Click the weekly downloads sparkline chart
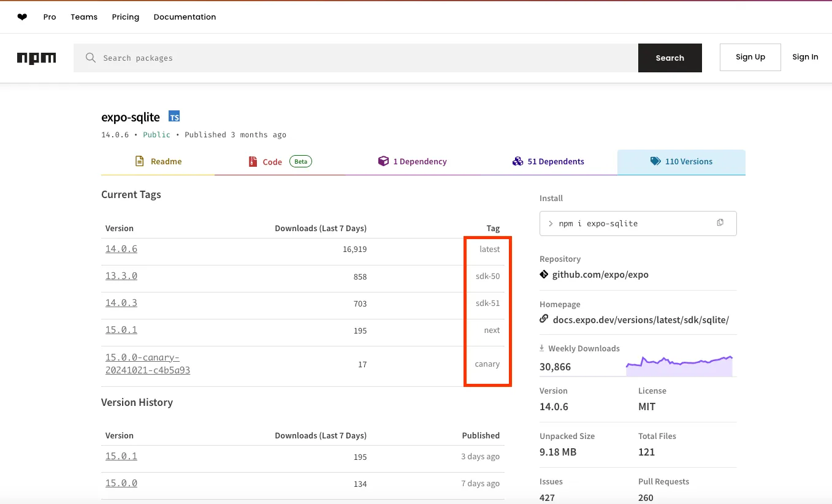The height and width of the screenshot is (504, 832). click(x=679, y=365)
